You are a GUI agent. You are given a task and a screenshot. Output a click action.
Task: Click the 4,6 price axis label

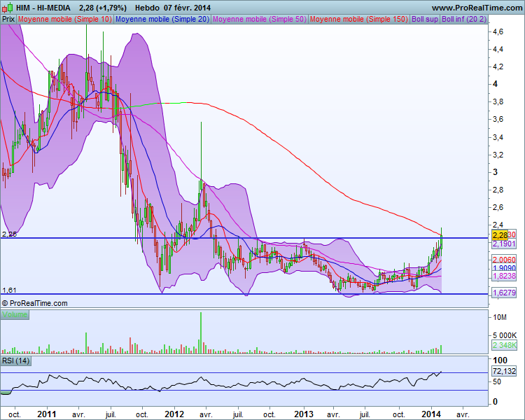(x=498, y=31)
